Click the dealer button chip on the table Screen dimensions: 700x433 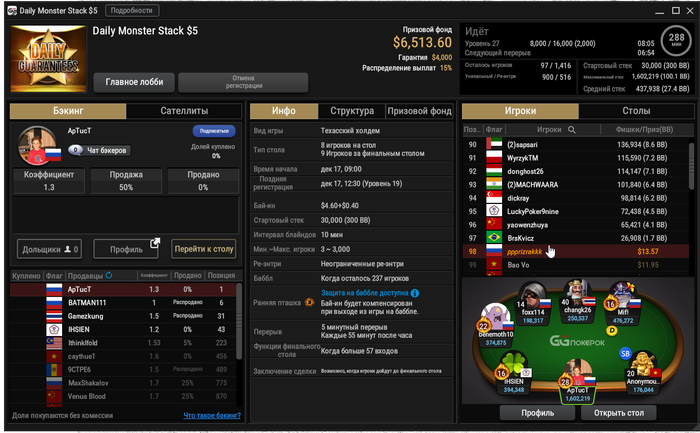612,331
